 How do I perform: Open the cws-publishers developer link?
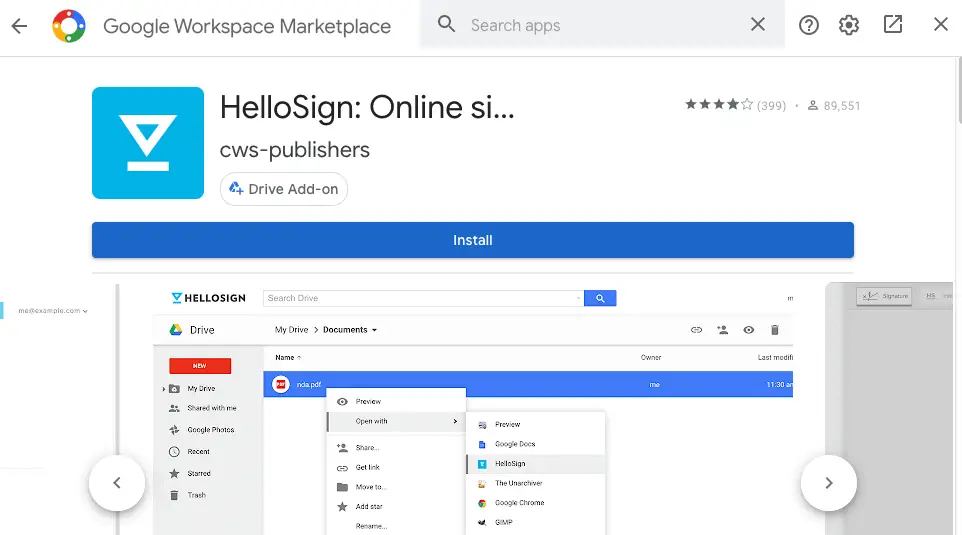pyautogui.click(x=294, y=150)
